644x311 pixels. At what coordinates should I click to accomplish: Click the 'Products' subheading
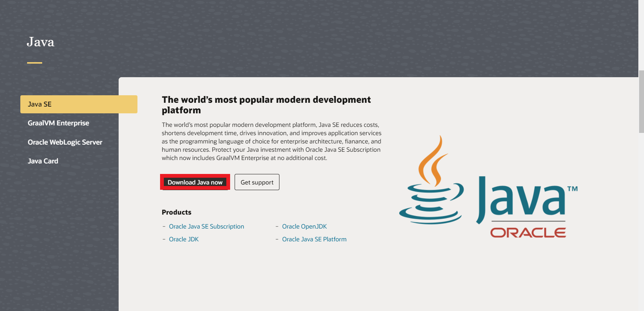(177, 212)
